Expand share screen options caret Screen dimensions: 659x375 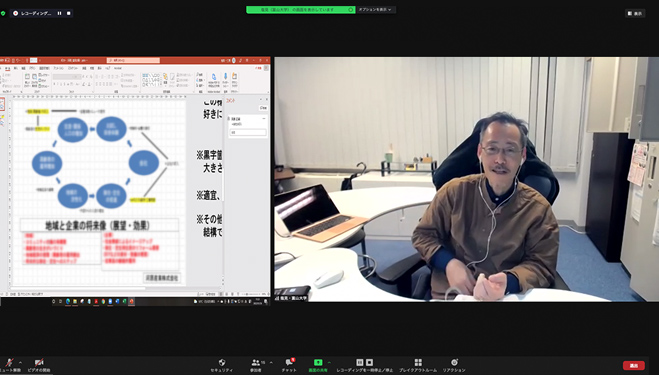[x=329, y=362]
